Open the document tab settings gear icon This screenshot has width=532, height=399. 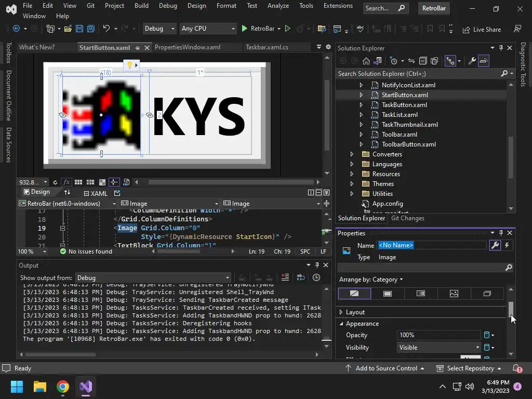328,47
